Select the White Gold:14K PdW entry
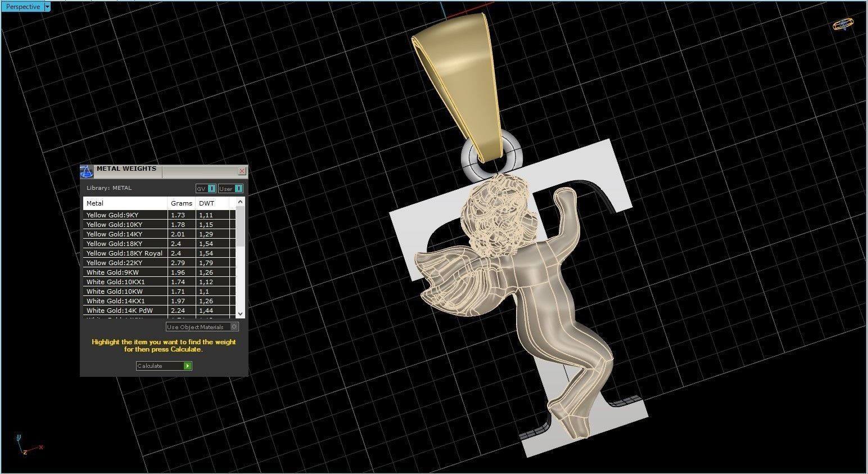 pos(119,310)
